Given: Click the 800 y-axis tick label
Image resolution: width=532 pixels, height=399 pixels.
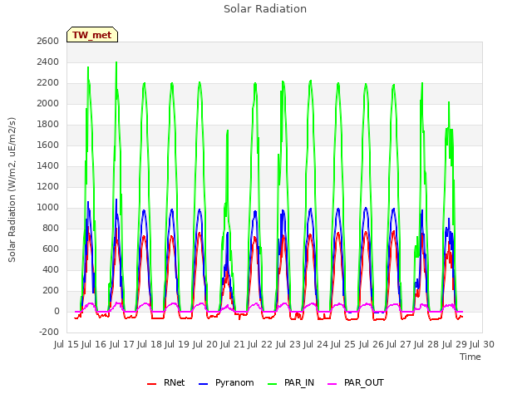Looking at the screenshot, I should (x=51, y=229).
